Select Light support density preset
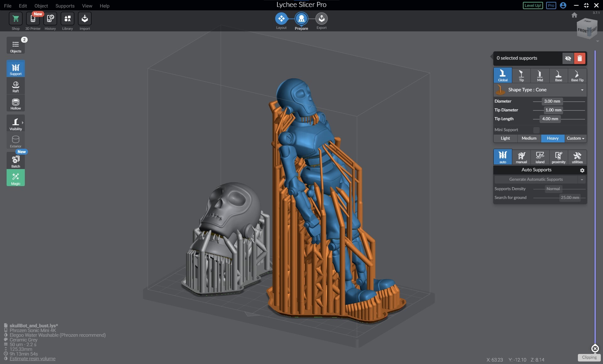Viewport: 603px width, 364px height. coord(505,138)
